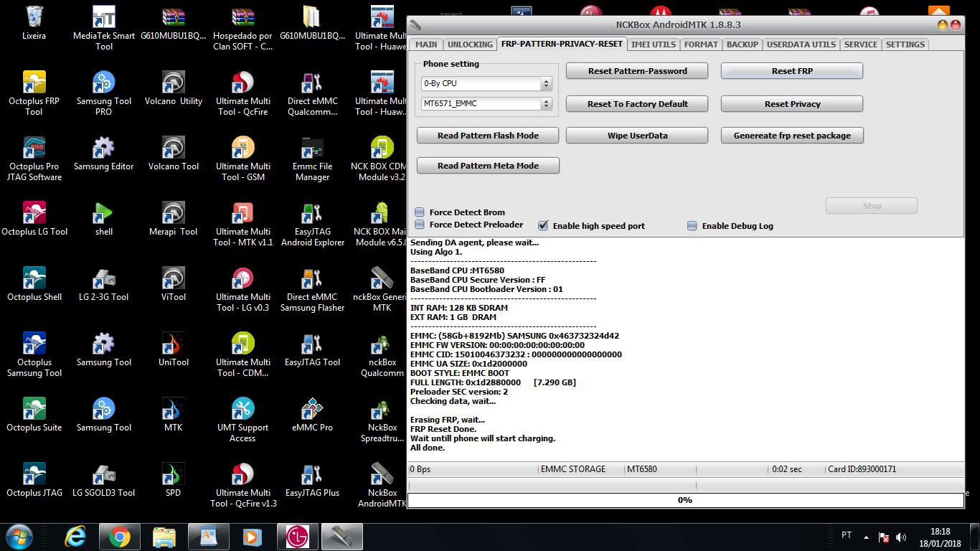Open Octoplus Pro JTAG Software icon
Viewport: 980px width, 551px height.
coord(34,158)
